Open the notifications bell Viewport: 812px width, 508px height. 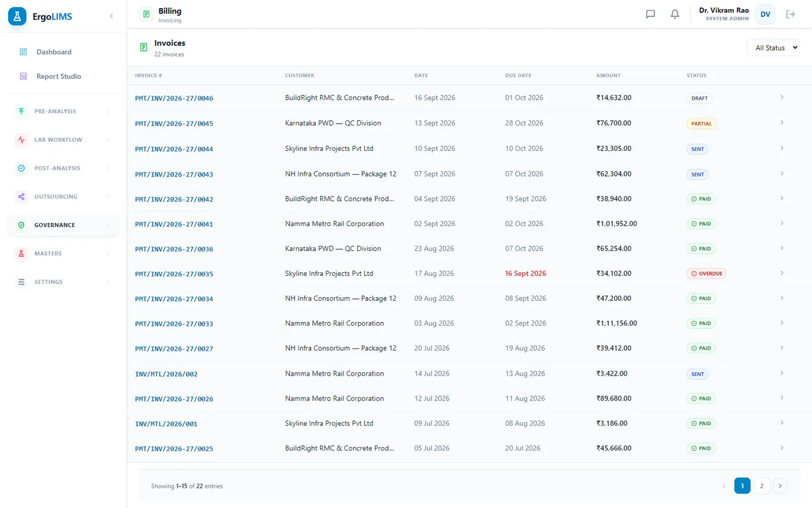(x=675, y=15)
